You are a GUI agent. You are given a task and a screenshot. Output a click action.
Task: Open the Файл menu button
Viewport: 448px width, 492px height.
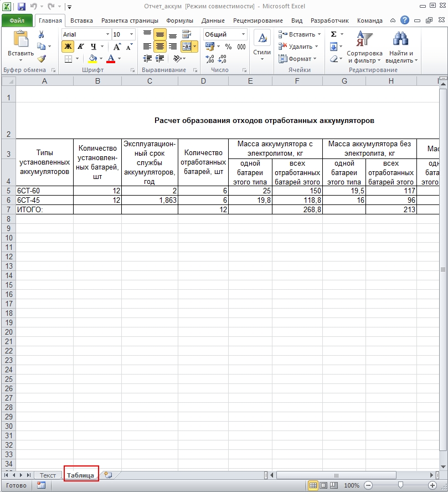click(17, 20)
